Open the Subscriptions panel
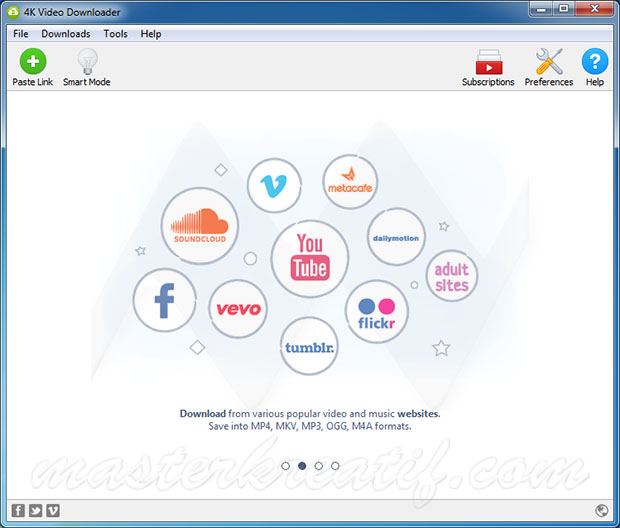 [488, 67]
